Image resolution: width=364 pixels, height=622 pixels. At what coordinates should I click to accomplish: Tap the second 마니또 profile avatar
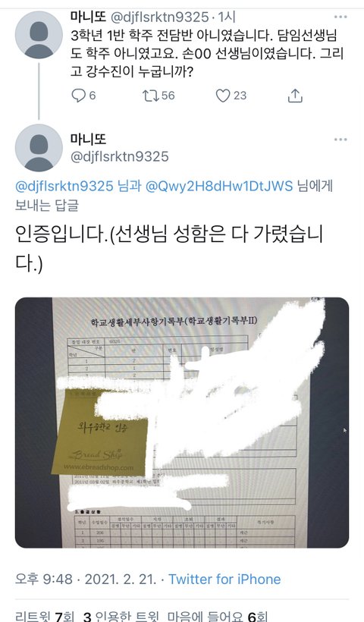(39, 148)
